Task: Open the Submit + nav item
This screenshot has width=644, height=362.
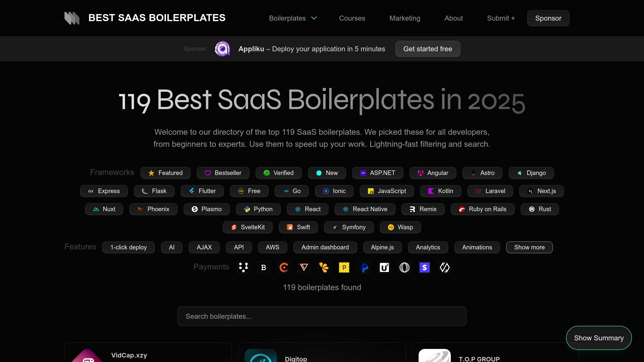Action: tap(501, 18)
